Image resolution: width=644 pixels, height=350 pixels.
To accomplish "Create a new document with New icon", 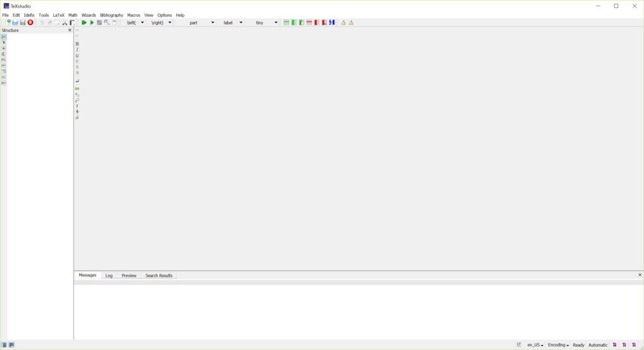I will (x=8, y=23).
